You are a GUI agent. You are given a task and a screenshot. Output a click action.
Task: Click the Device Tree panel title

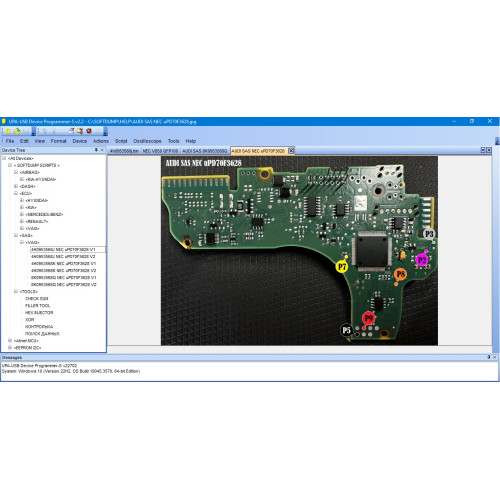pyautogui.click(x=13, y=150)
